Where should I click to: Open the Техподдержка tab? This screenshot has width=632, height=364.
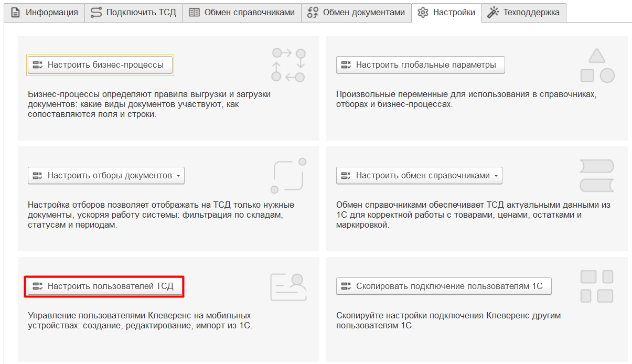click(524, 12)
